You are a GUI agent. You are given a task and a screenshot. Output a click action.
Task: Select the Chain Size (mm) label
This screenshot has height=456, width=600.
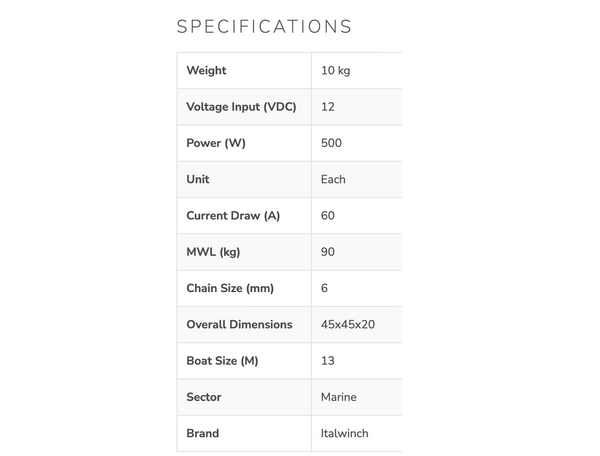pos(230,288)
